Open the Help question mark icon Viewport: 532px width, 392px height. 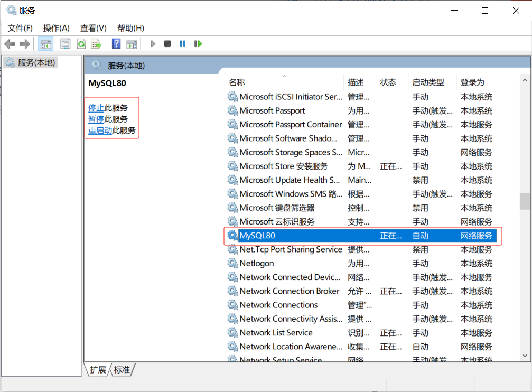point(116,44)
